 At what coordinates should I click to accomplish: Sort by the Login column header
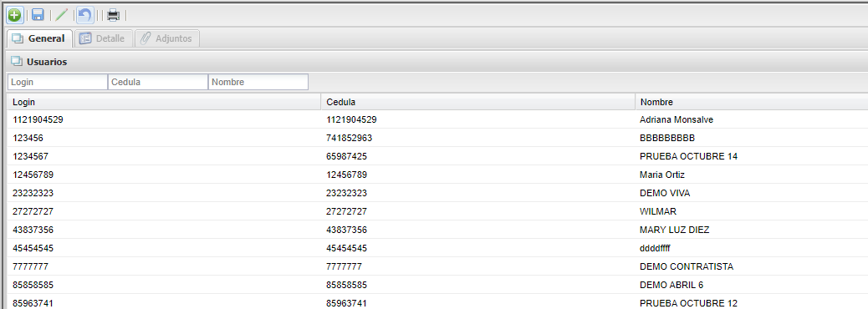165,102
